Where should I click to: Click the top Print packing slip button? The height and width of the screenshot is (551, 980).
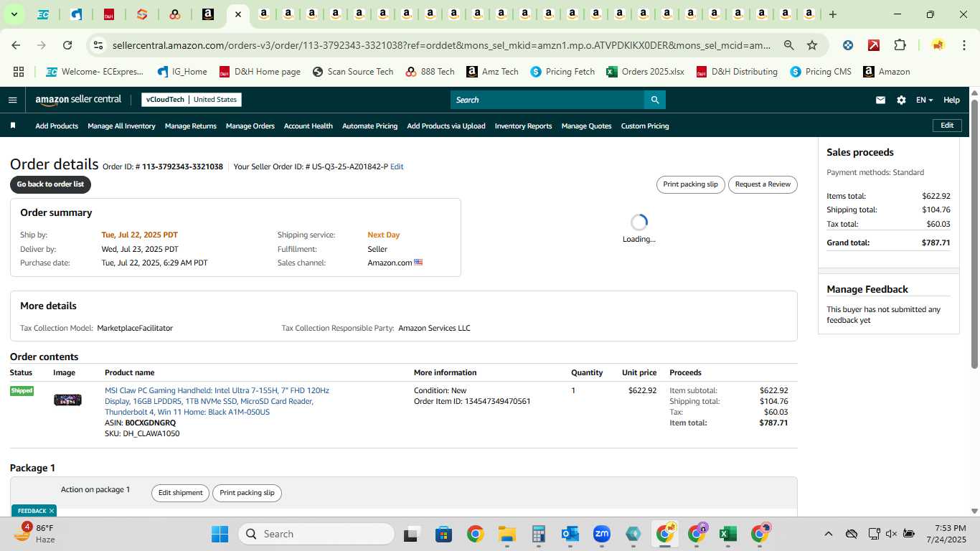coord(690,184)
